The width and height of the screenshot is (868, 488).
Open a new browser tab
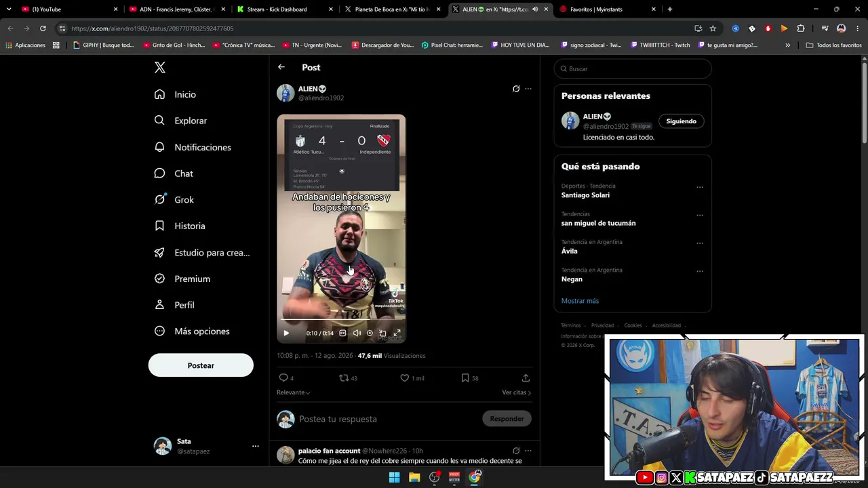(x=670, y=9)
